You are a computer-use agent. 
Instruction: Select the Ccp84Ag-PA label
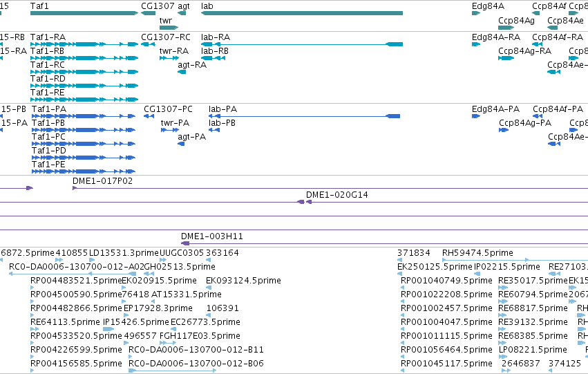coord(525,123)
